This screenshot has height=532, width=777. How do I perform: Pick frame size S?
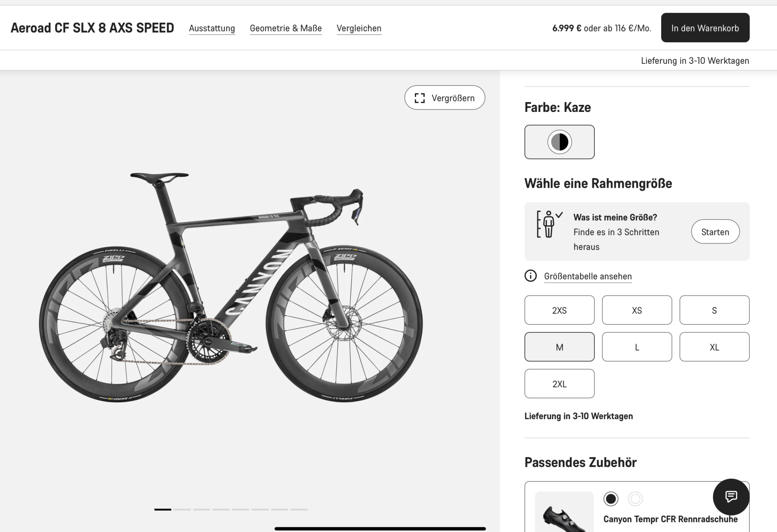[x=714, y=310]
